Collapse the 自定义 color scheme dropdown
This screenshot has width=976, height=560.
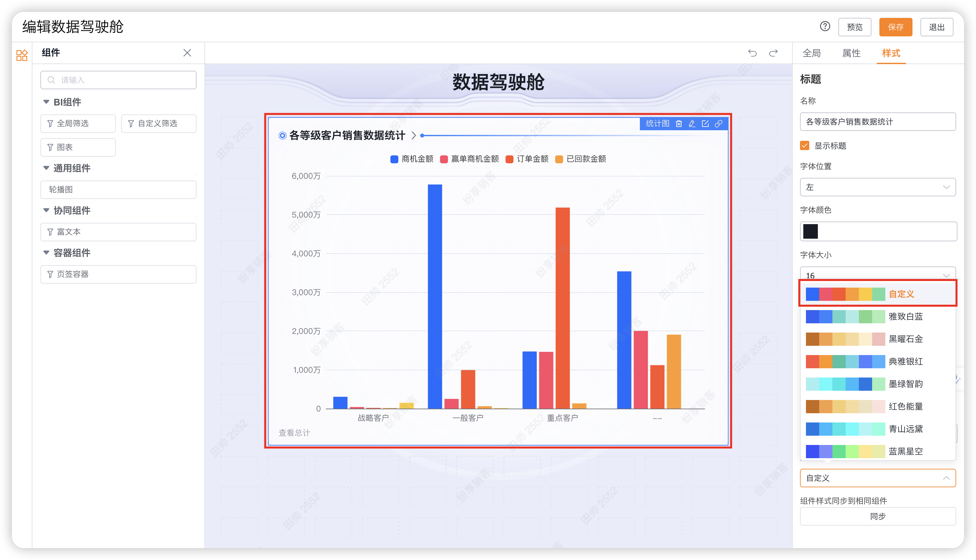[x=877, y=478]
